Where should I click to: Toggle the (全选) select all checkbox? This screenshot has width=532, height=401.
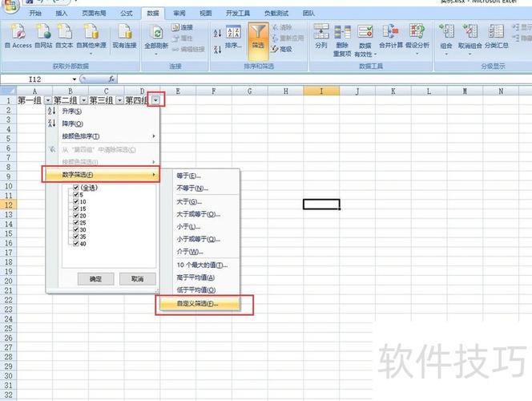pos(76,188)
